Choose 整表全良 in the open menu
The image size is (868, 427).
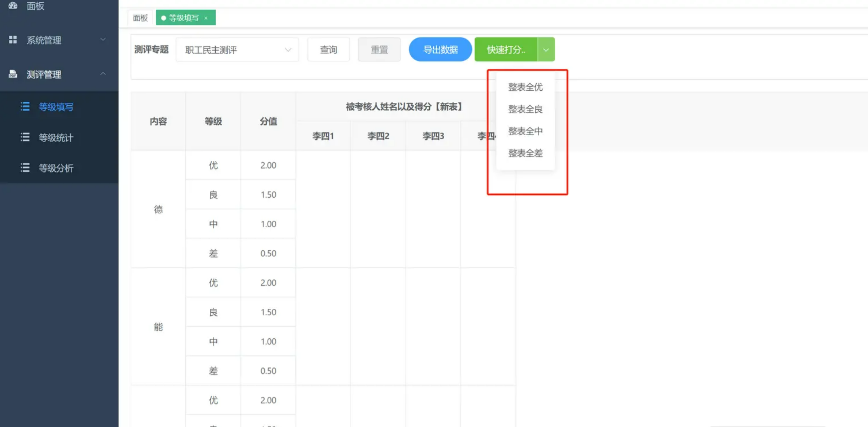point(525,109)
